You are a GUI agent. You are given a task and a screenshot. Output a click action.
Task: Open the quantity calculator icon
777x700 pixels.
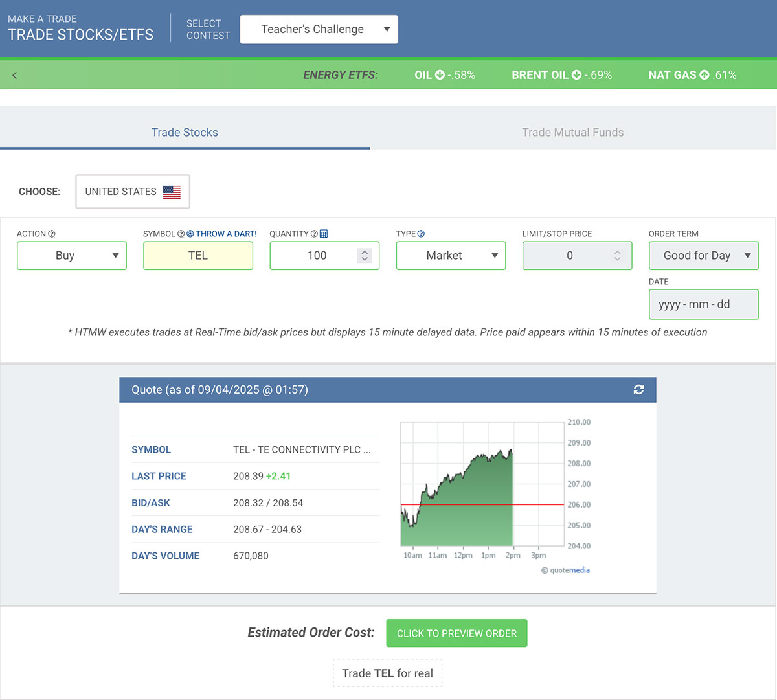coord(324,234)
